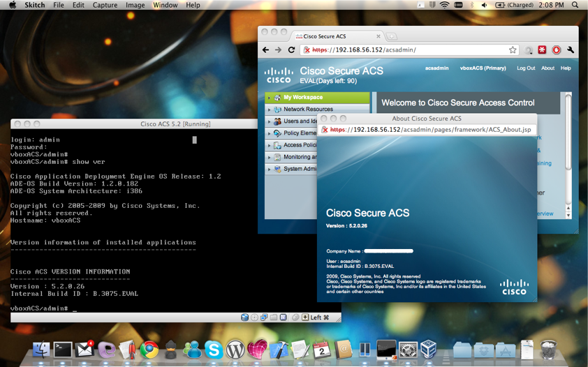Click VirtualBox hard disk activity icon
The width and height of the screenshot is (588, 367).
pyautogui.click(x=244, y=317)
